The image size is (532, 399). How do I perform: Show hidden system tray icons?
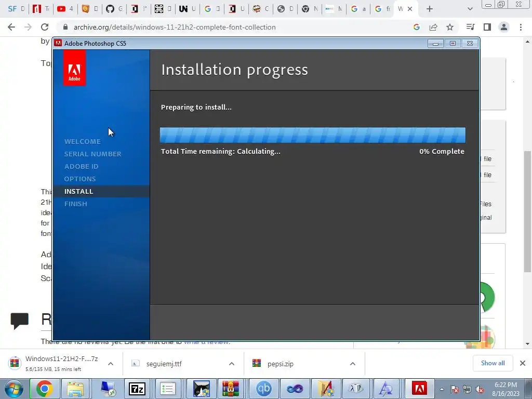[442, 389]
